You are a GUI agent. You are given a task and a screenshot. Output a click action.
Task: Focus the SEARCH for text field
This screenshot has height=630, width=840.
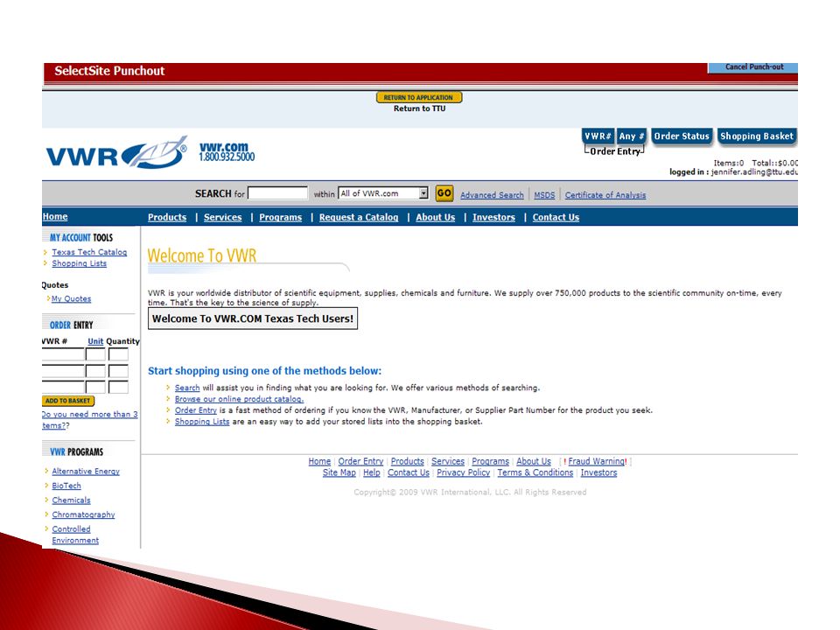click(x=277, y=193)
